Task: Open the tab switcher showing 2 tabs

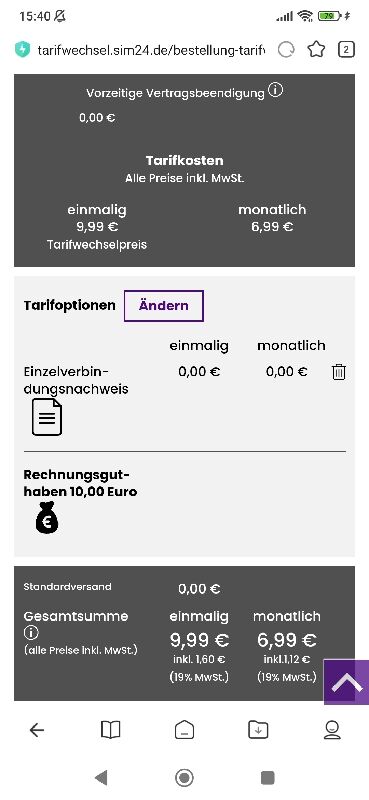Action: (x=346, y=49)
